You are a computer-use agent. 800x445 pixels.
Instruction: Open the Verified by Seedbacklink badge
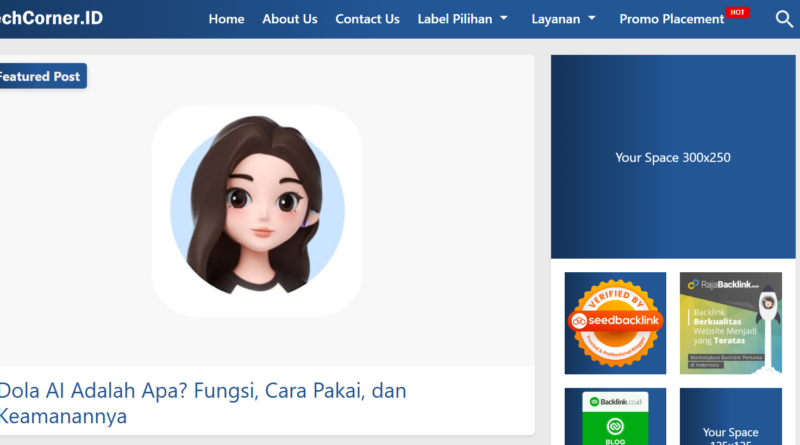point(615,323)
